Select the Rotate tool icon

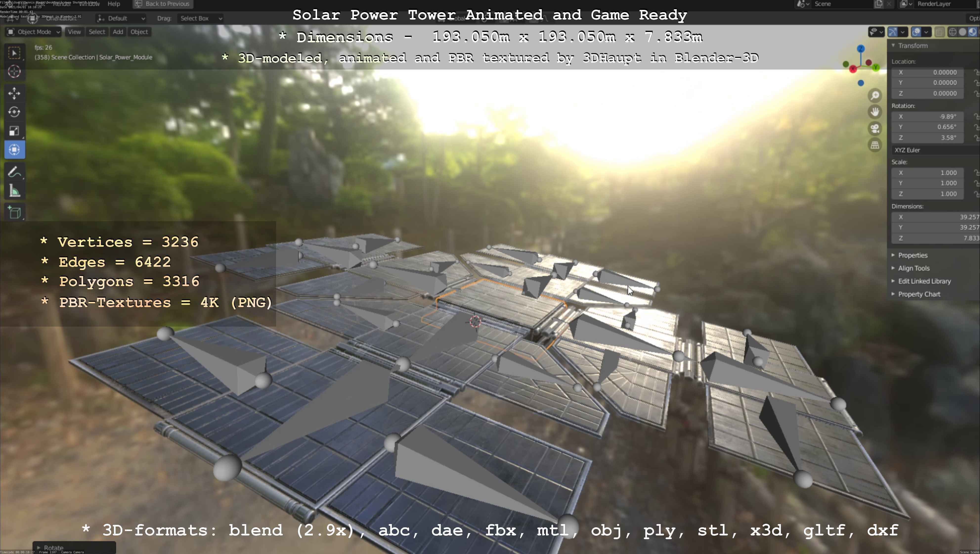tap(14, 112)
